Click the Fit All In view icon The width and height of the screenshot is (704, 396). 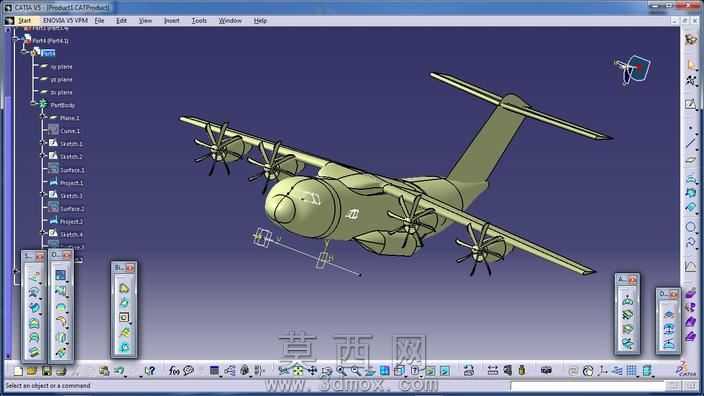(x=298, y=371)
